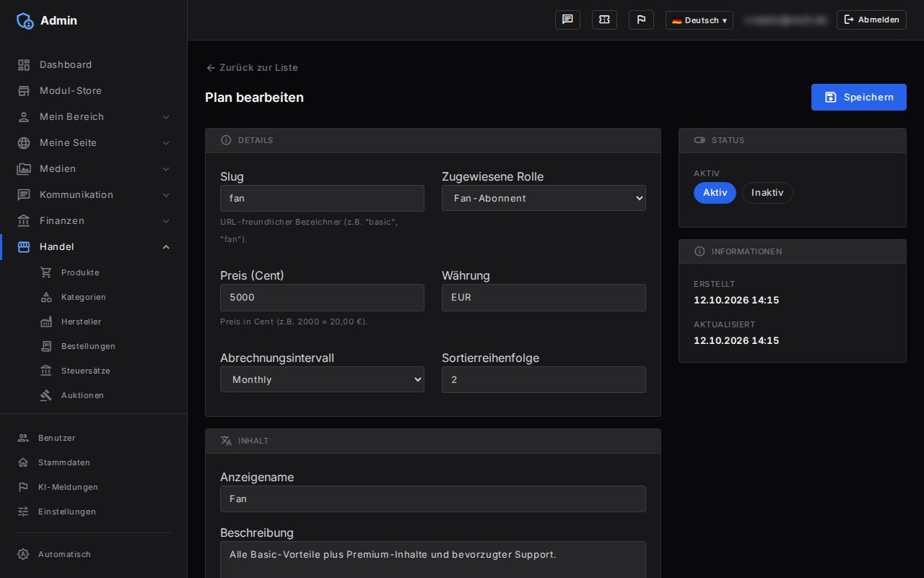Click the Hersteller factory icon
The image size is (924, 578).
[46, 322]
